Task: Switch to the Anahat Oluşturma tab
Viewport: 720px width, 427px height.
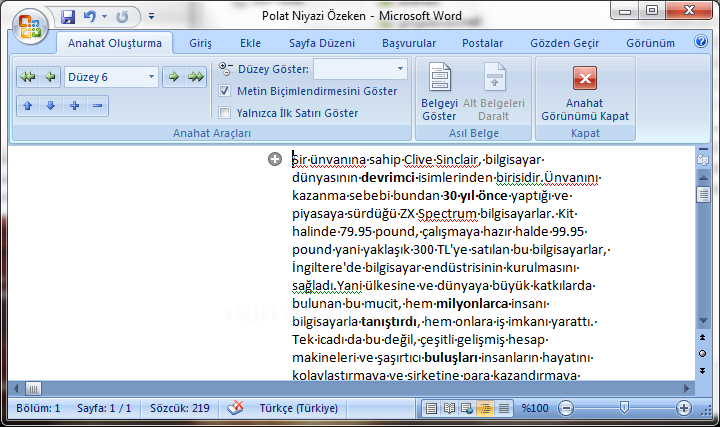Action: (115, 43)
